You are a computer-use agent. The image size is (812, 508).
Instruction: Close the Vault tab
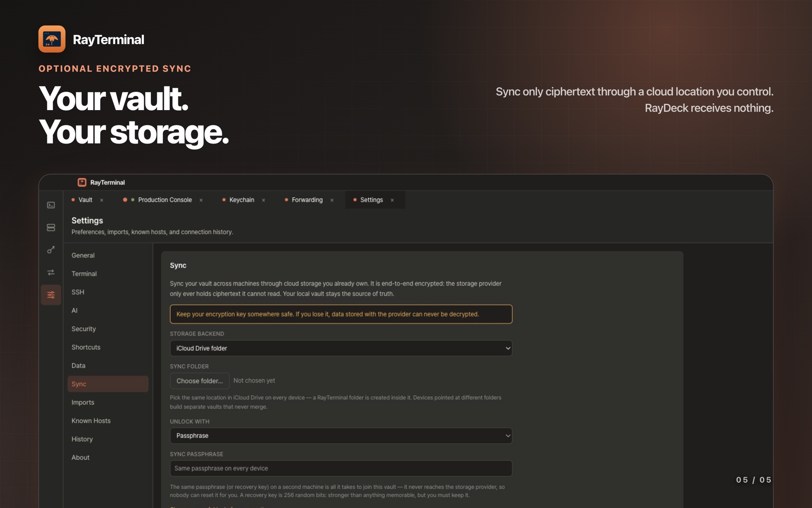click(101, 200)
